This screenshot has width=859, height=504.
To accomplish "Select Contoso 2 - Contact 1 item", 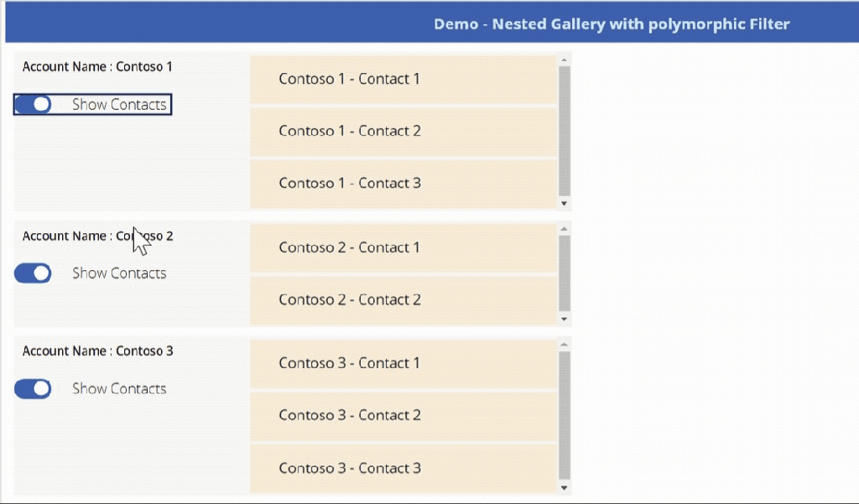I will (x=403, y=248).
